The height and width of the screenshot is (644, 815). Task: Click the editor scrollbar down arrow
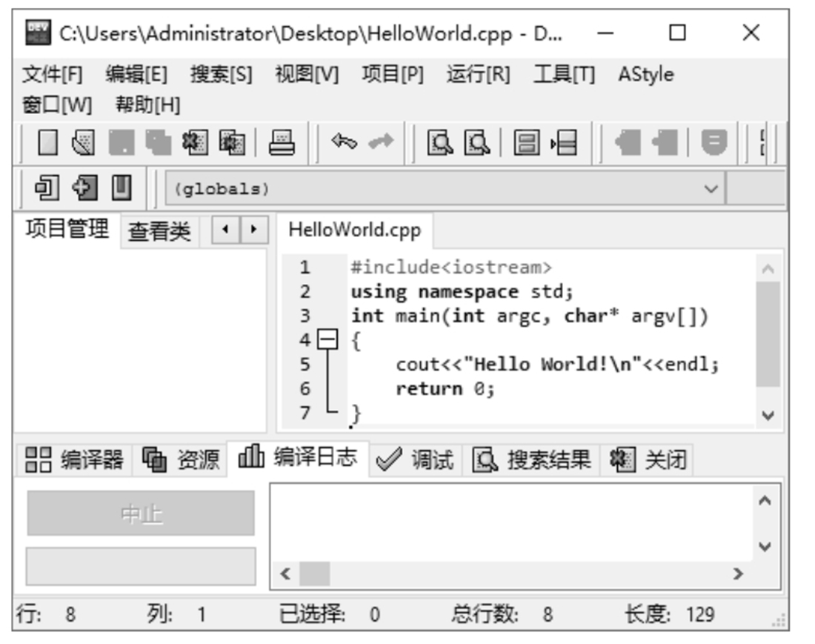coord(768,415)
